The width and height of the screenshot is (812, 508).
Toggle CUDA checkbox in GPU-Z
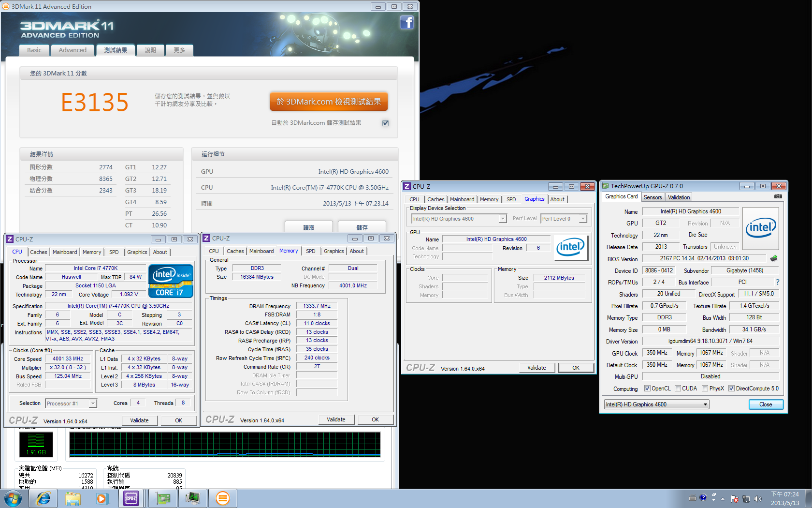(678, 388)
